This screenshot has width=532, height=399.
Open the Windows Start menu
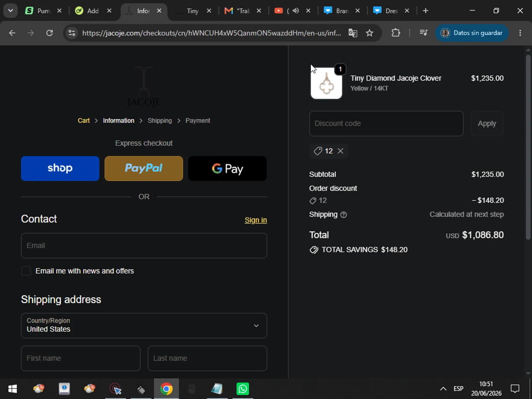pyautogui.click(x=12, y=389)
